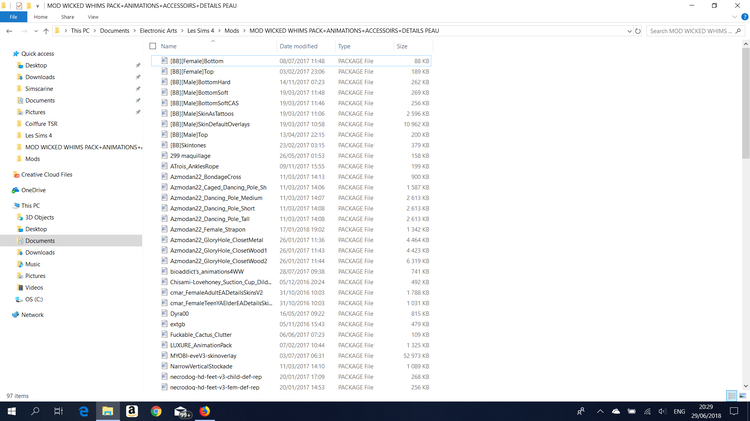
Task: Click the search magnifier icon
Action: click(x=738, y=31)
